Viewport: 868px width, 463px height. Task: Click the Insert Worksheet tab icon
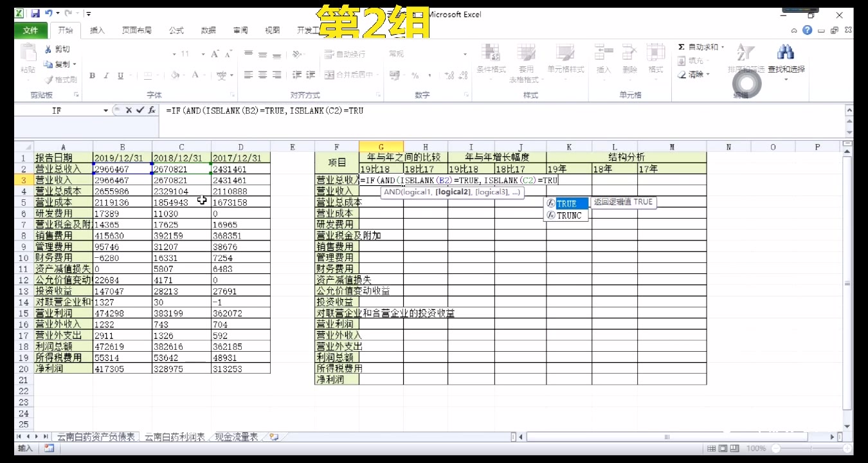(274, 437)
